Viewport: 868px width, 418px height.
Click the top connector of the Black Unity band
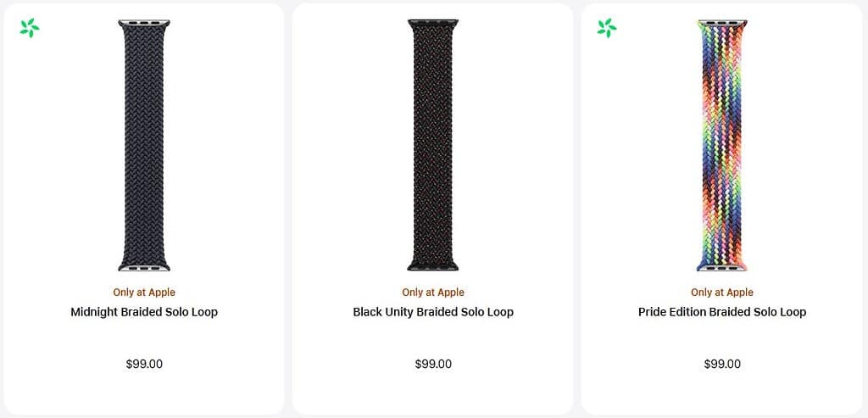pyautogui.click(x=433, y=24)
